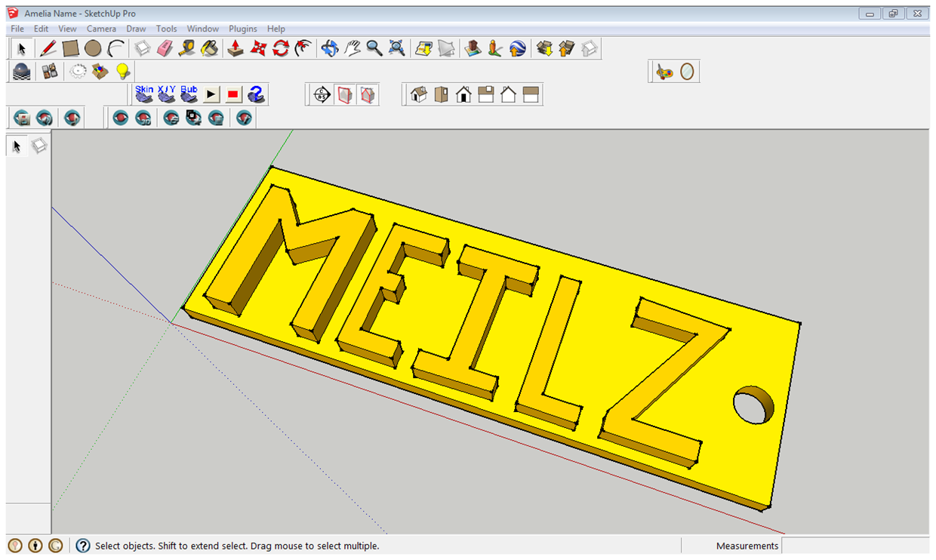Click the Photo Textures figure icon

pos(495,48)
